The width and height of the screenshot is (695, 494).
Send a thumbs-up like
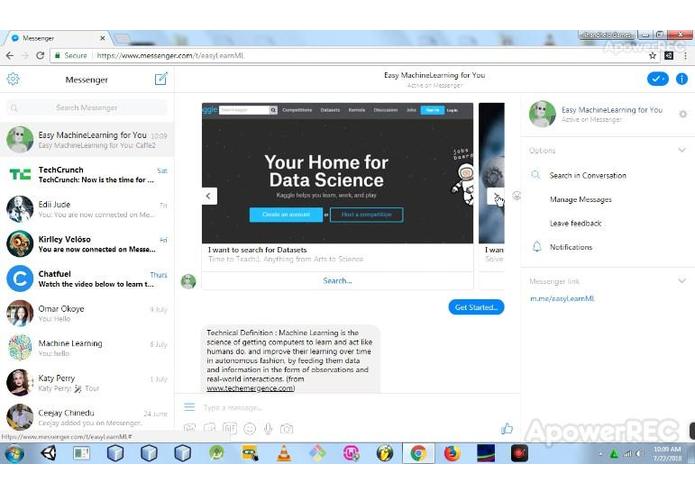pos(507,428)
